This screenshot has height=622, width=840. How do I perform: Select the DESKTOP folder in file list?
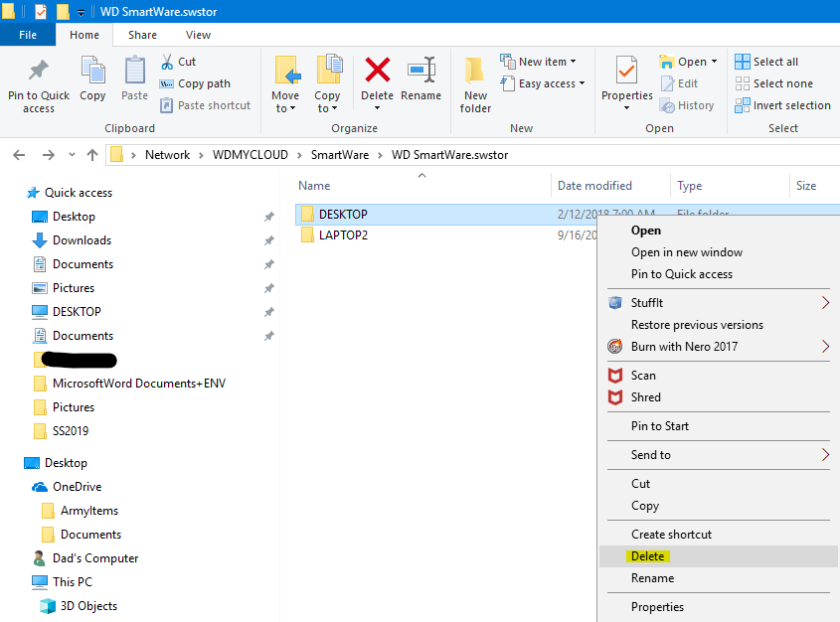coord(343,214)
